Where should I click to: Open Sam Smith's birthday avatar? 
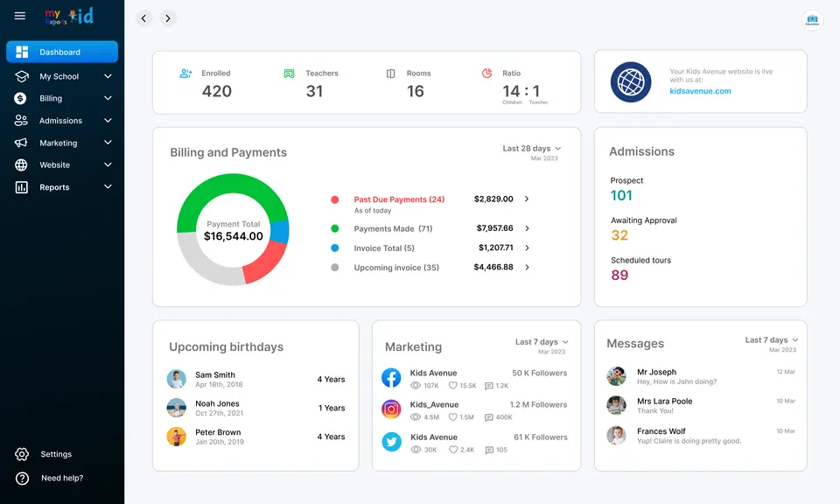click(176, 379)
